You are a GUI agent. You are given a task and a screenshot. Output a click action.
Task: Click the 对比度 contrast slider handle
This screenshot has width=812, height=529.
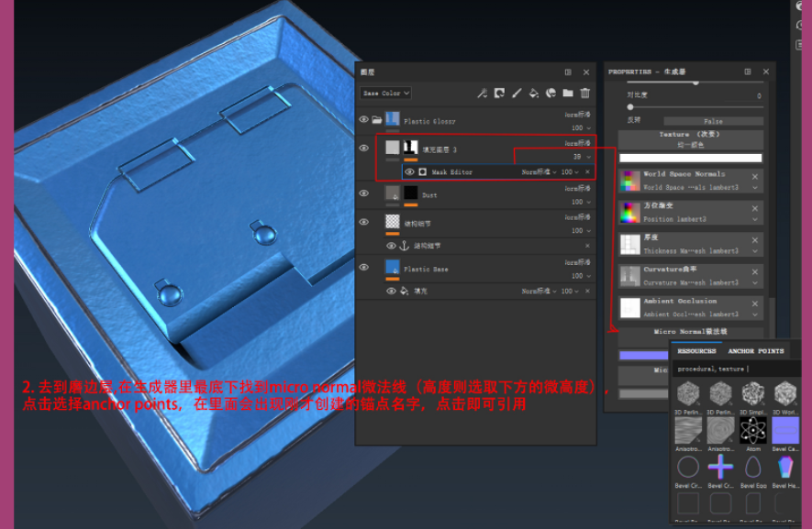coord(630,107)
